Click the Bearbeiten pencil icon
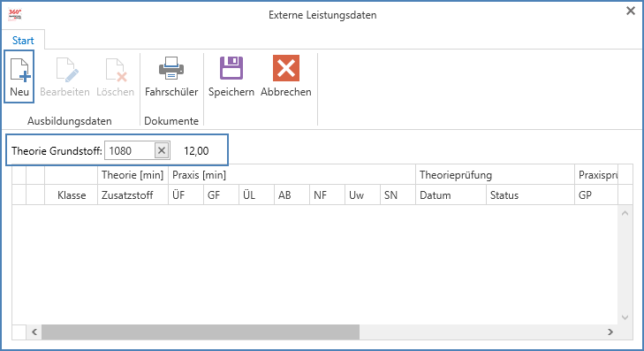644x351 pixels. coord(67,69)
